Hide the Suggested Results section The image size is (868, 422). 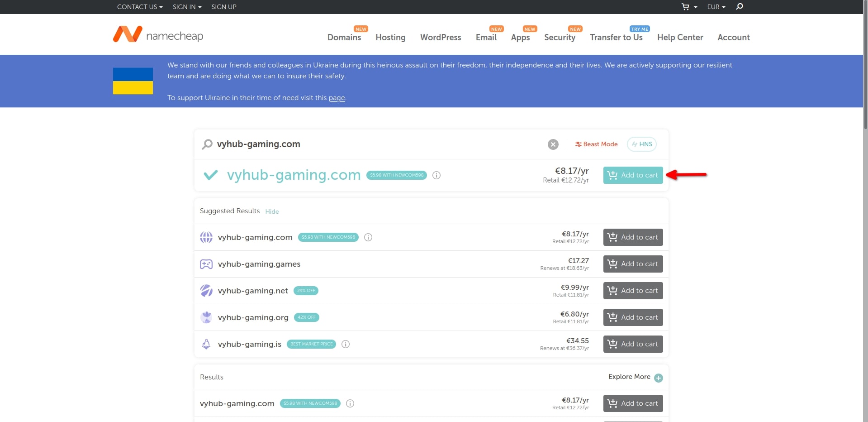coord(272,211)
